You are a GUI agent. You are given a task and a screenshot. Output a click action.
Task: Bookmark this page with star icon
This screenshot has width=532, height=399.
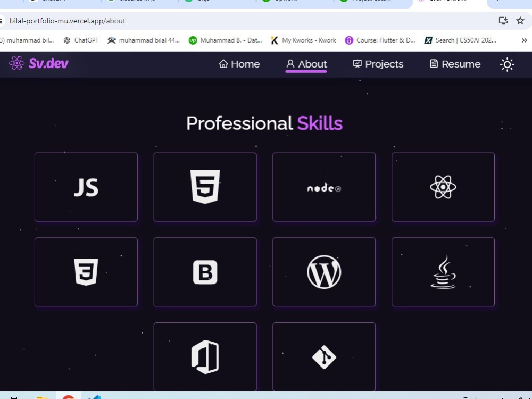[x=520, y=21]
